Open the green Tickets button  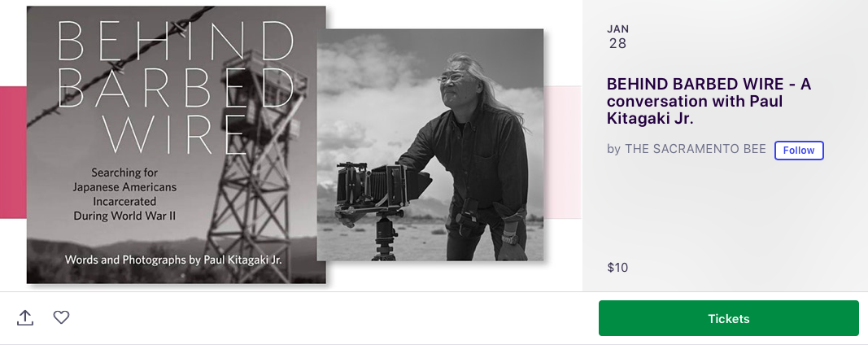pyautogui.click(x=729, y=318)
